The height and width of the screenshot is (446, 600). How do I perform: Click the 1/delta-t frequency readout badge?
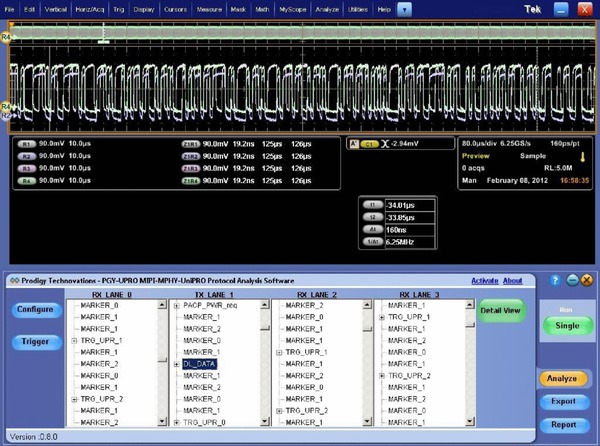pos(373,242)
